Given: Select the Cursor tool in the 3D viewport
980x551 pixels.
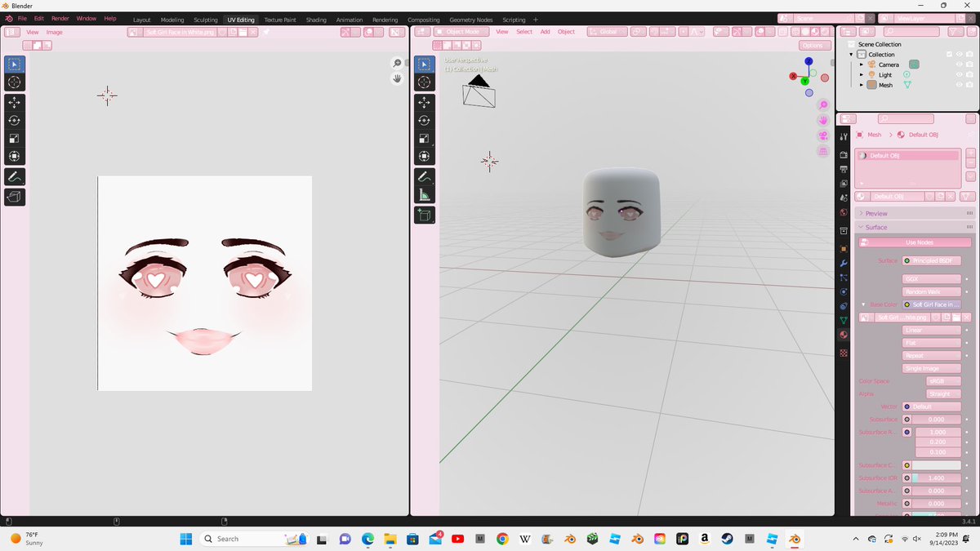Looking at the screenshot, I should 425,82.
